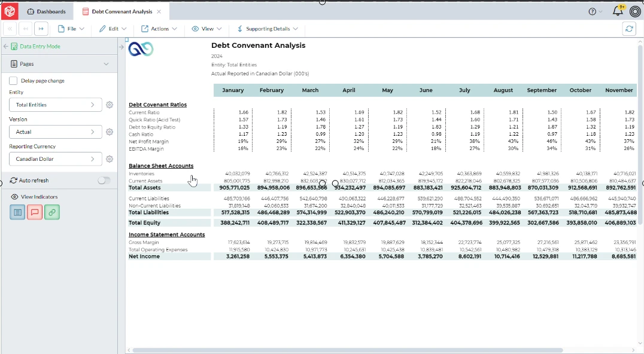The image size is (644, 354).
Task: Open the user profile circle icon
Action: (635, 11)
